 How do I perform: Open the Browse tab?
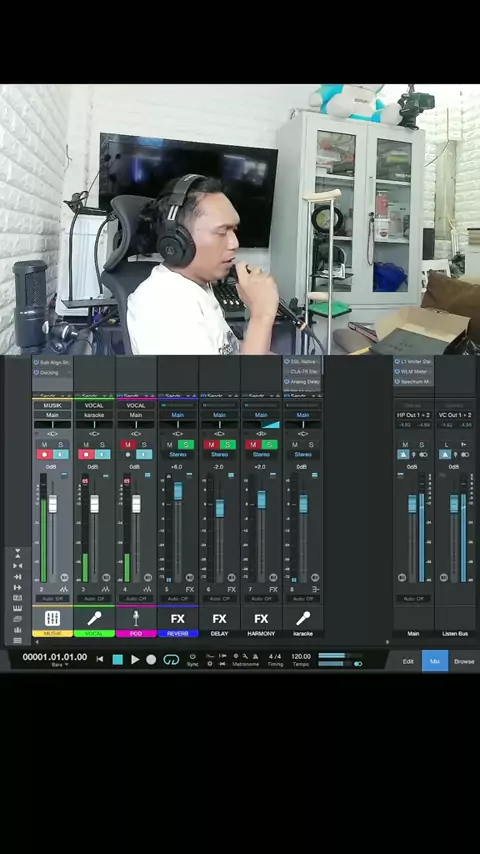464,661
